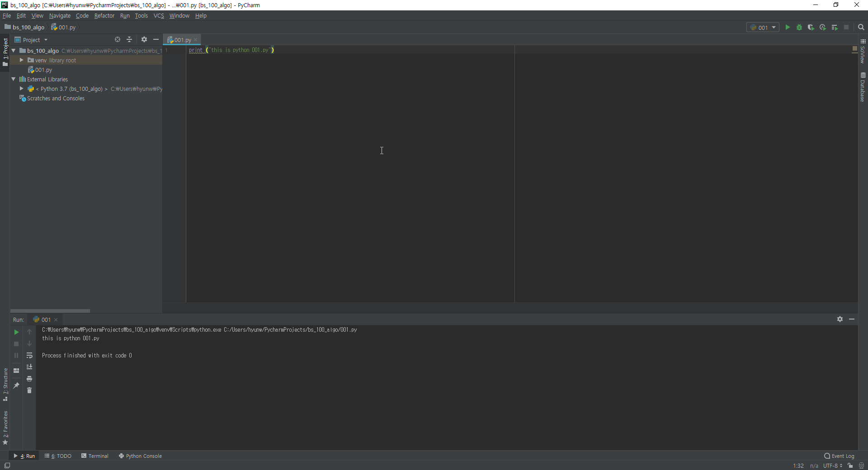Screen dimensions: 868x470
Task: Open the Tools menu
Action: pyautogui.click(x=142, y=16)
